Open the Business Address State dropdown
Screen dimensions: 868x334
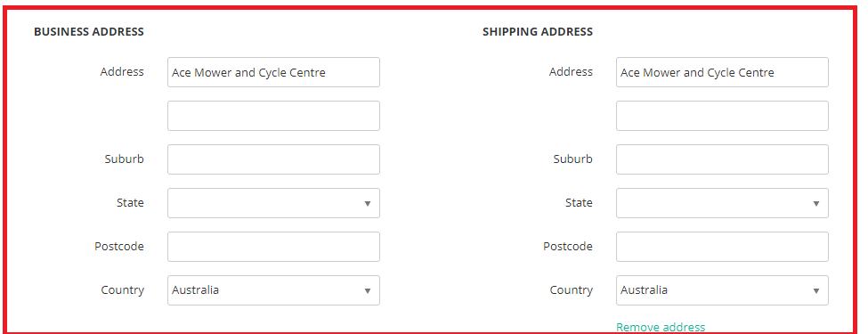click(x=273, y=203)
